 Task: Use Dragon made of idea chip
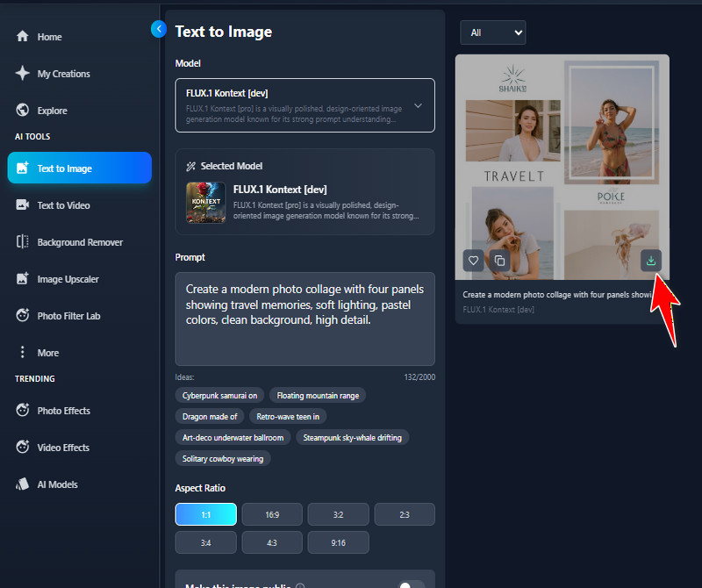click(x=210, y=417)
